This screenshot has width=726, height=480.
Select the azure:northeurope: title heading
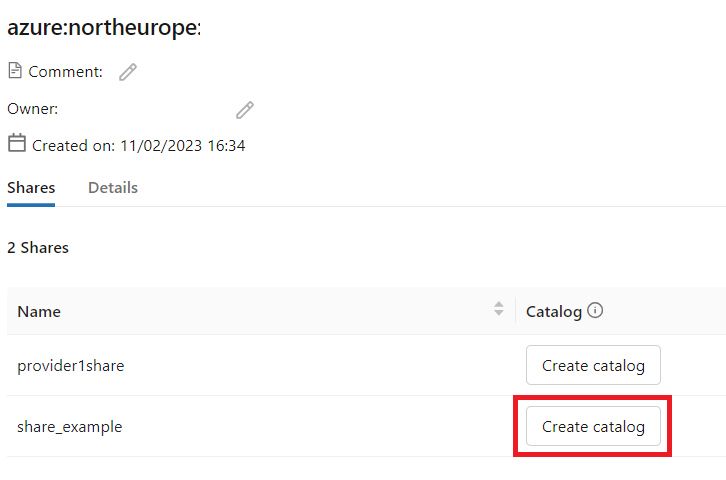coord(104,27)
